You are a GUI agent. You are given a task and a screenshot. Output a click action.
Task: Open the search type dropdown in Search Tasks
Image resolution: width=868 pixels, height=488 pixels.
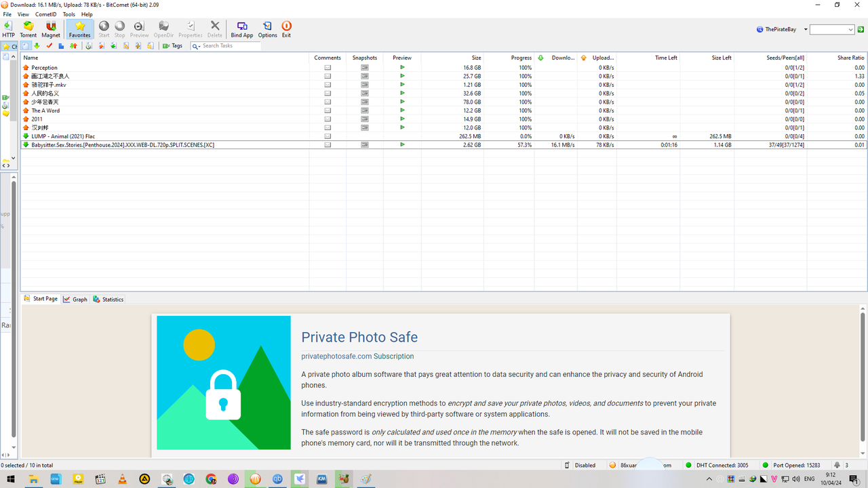[196, 46]
